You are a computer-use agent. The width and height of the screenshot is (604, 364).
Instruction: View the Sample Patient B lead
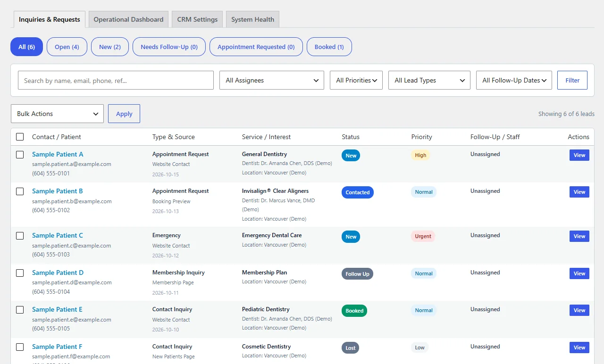[579, 192]
